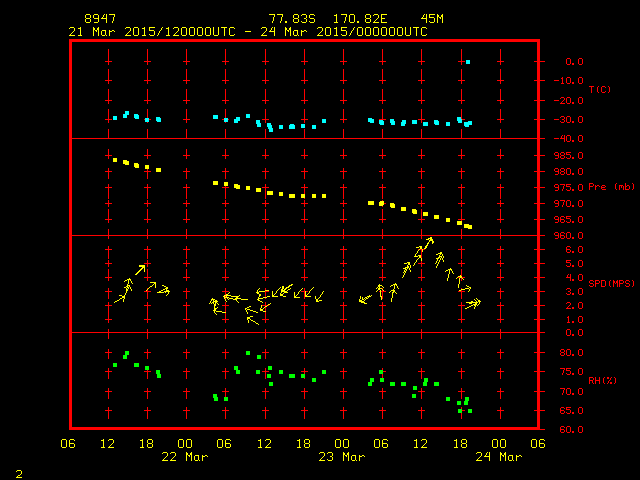This screenshot has height=480, width=640.
Task: Click the highest wind arrow in speed panel
Action: click(428, 243)
